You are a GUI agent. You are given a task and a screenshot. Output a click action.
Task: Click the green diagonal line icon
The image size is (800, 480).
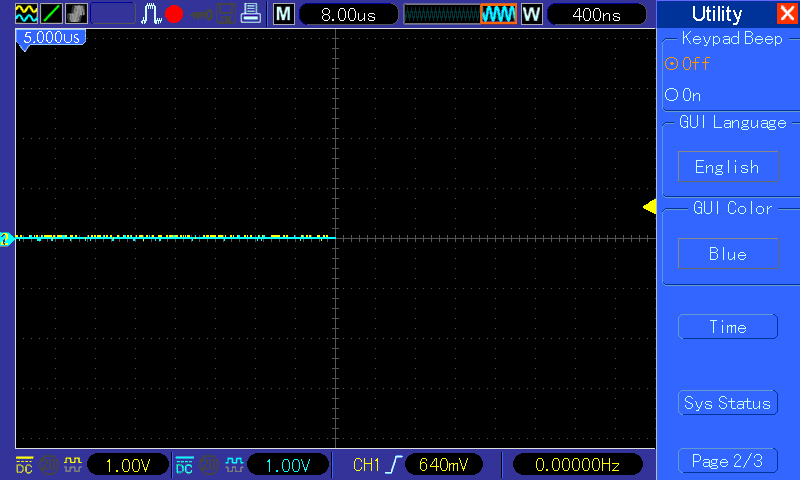51,14
